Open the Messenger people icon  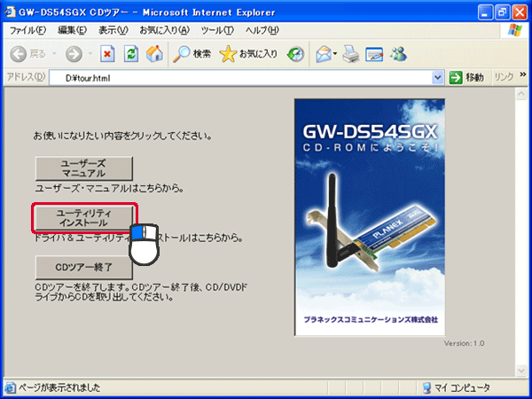click(x=398, y=54)
